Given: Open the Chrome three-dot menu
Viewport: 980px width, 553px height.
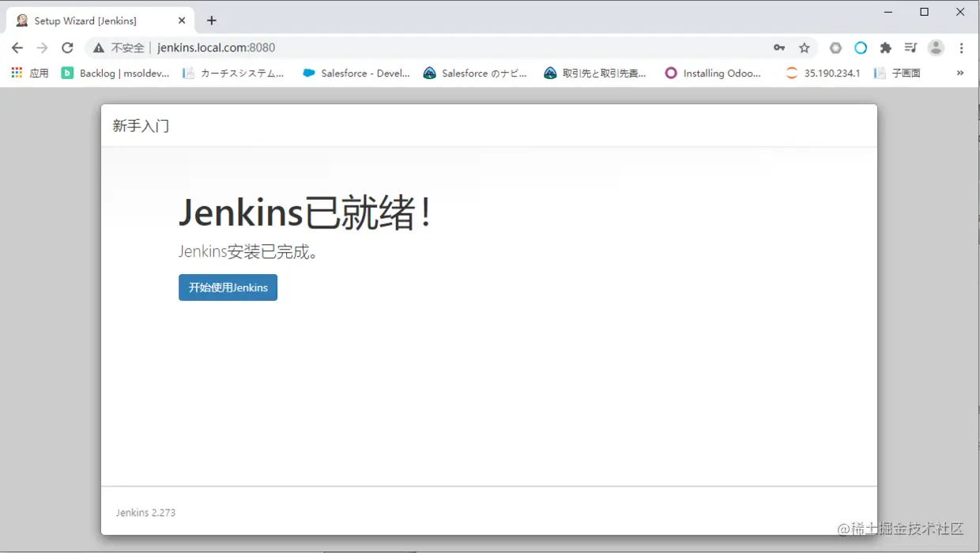Looking at the screenshot, I should pos(961,47).
